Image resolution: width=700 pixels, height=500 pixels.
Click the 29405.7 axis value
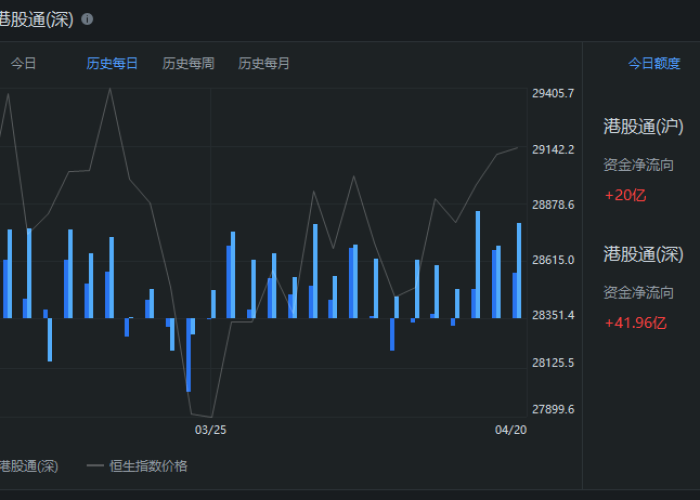coord(553,93)
